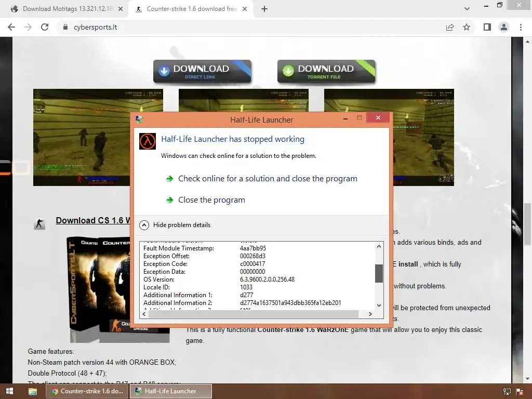
Task: Select Additional Information 1 value d277
Action: coord(246,295)
